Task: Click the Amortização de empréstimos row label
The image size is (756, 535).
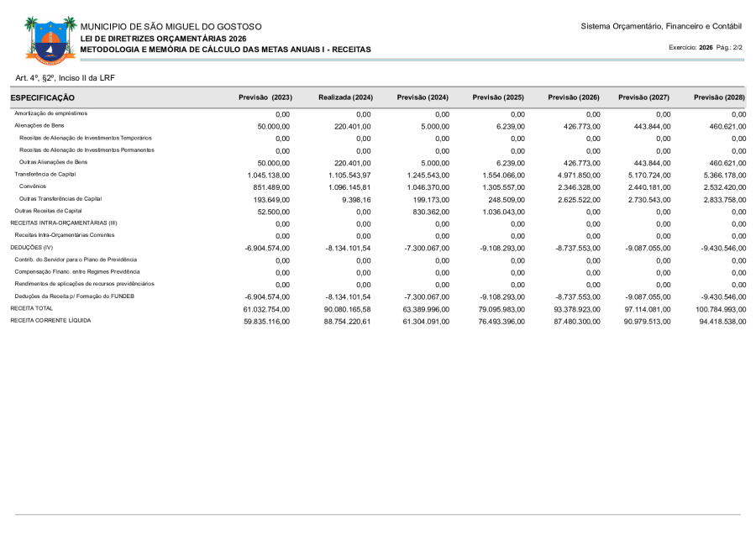Action: (x=50, y=113)
